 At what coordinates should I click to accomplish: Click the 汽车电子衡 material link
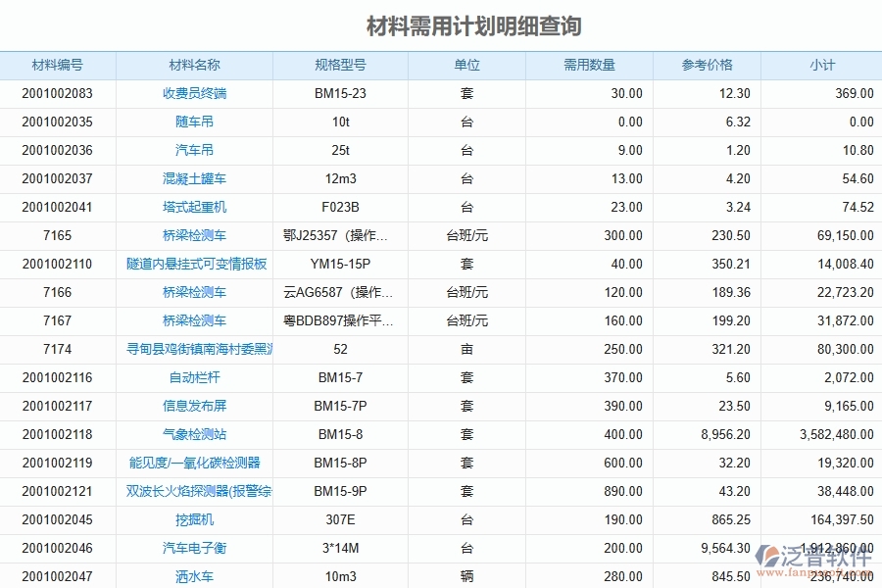196,548
